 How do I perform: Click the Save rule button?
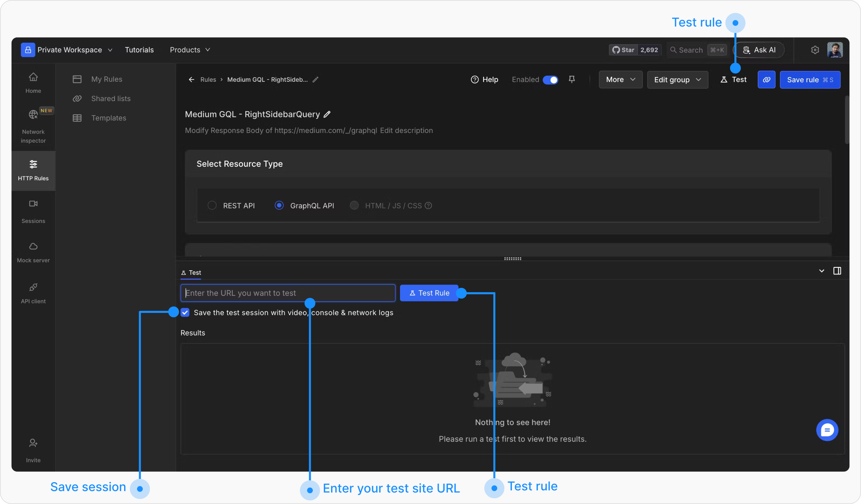[x=810, y=80]
